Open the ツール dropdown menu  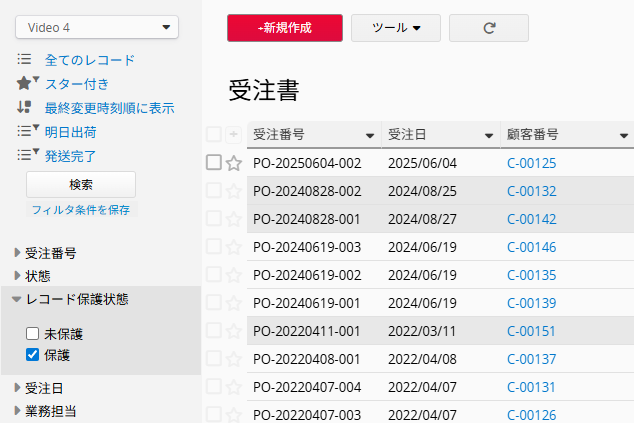click(x=396, y=28)
